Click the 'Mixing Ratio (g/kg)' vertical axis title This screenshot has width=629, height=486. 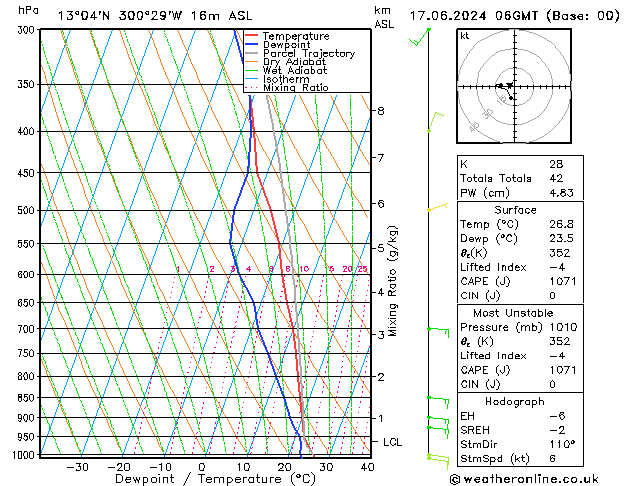point(392,281)
